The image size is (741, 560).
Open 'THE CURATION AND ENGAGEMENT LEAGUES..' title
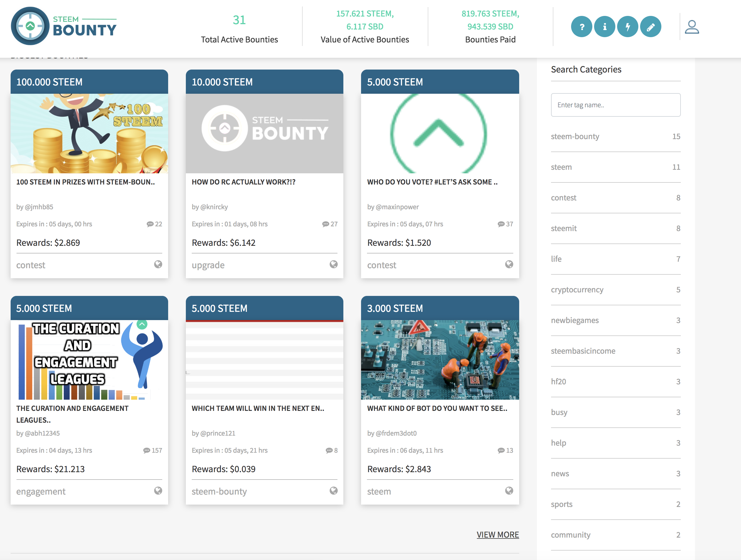click(72, 414)
